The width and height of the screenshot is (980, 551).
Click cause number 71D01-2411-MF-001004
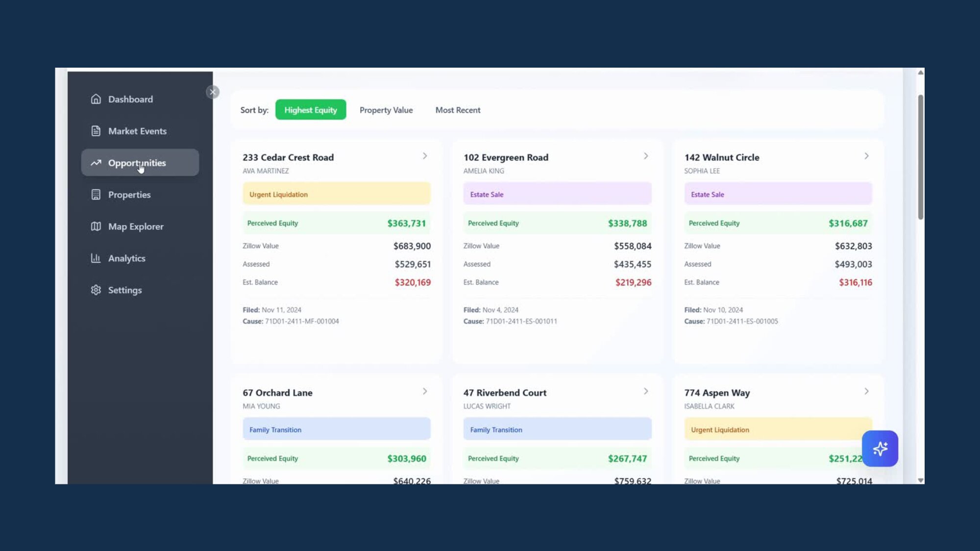point(302,321)
